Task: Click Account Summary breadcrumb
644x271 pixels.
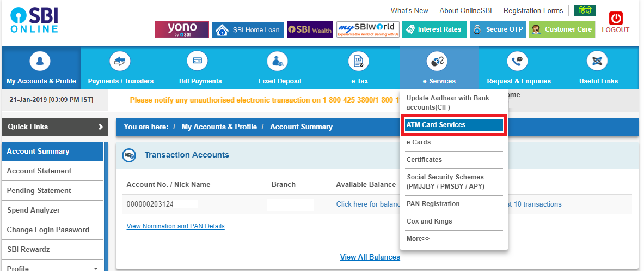Action: (301, 127)
